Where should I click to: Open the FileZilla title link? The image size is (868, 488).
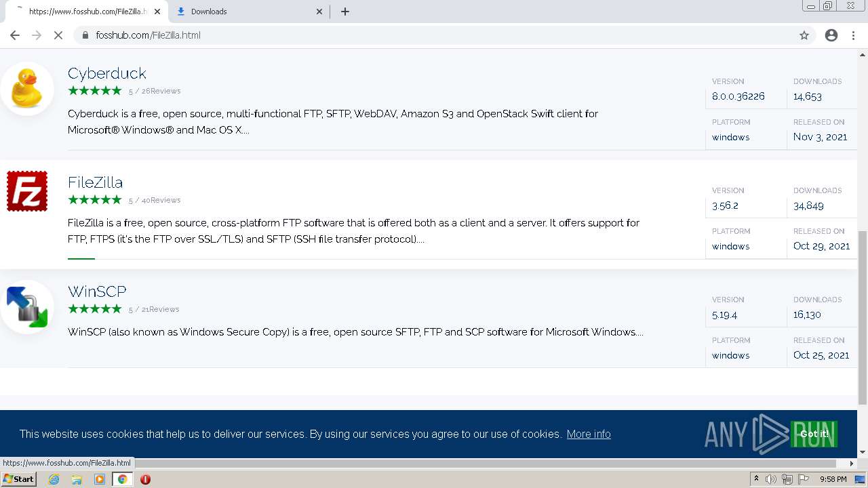[x=95, y=182]
